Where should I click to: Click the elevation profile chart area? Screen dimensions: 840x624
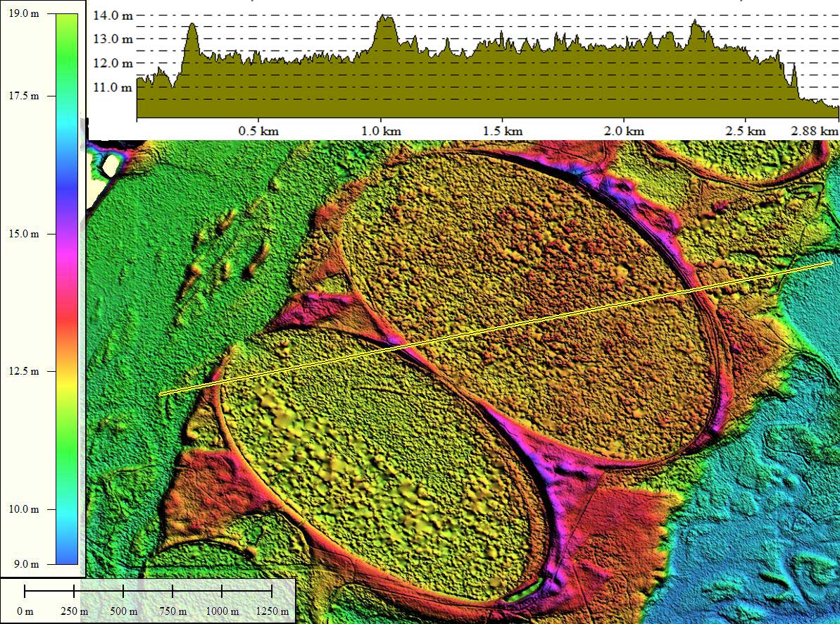coord(487,66)
